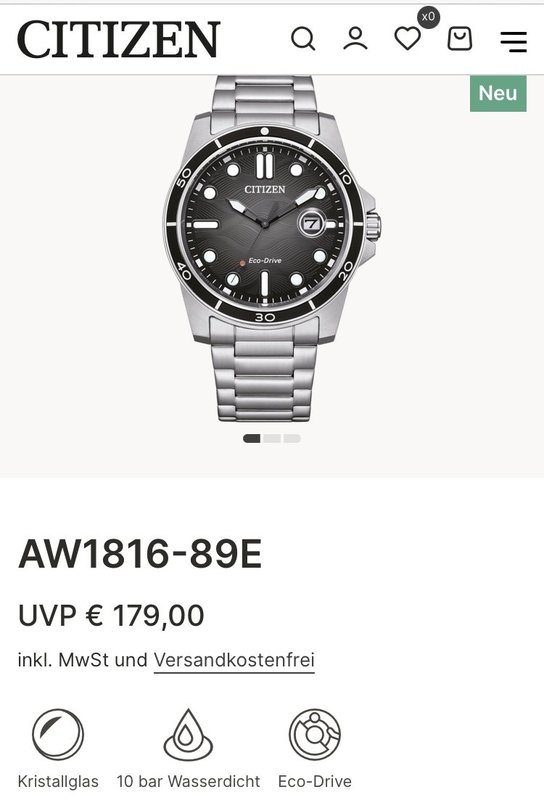Open the watch product image

(x=271, y=248)
